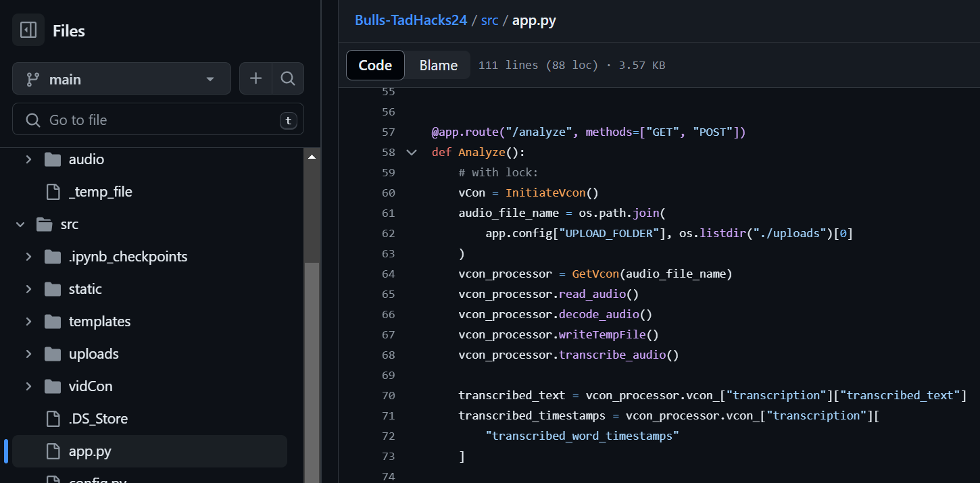The height and width of the screenshot is (483, 980).
Task: Switch to the Code tab
Action: click(x=375, y=66)
